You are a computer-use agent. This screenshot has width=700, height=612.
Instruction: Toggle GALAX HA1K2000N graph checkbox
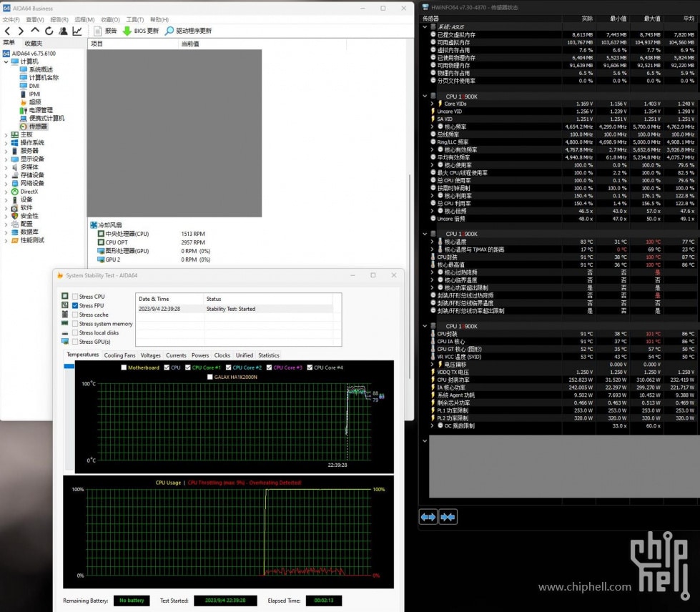click(x=209, y=377)
